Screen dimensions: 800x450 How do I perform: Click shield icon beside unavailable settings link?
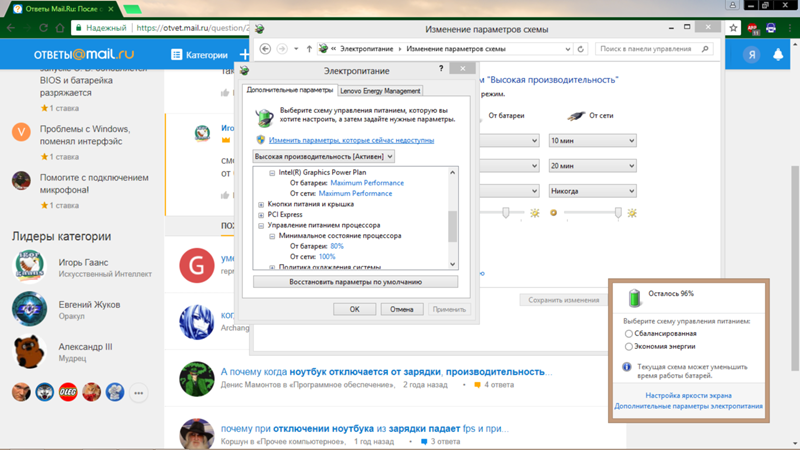pyautogui.click(x=261, y=140)
